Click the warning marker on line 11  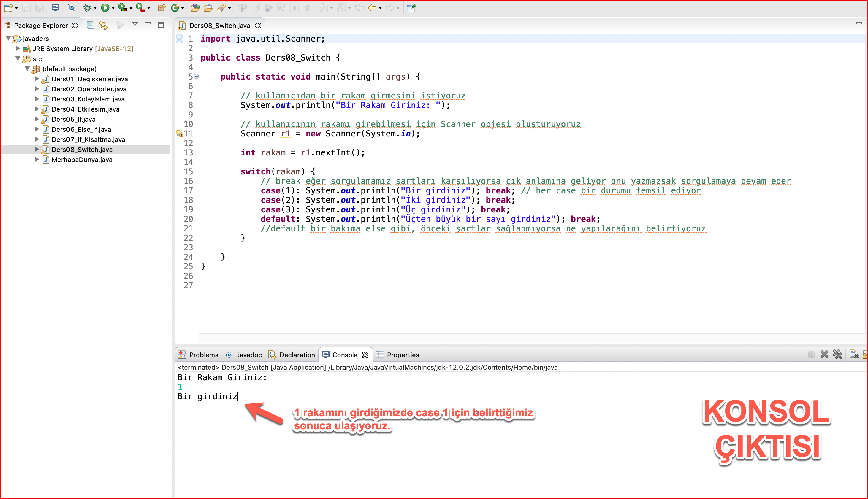click(x=179, y=133)
